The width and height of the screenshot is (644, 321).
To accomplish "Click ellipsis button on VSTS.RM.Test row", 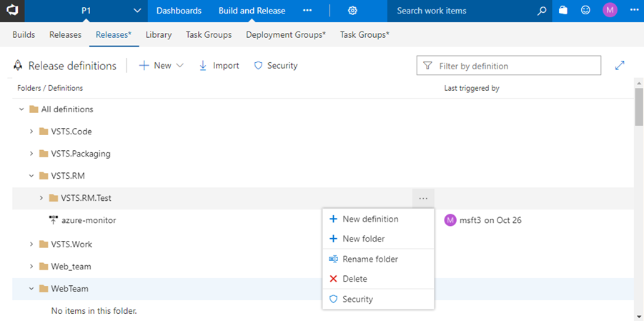I will pos(423,198).
